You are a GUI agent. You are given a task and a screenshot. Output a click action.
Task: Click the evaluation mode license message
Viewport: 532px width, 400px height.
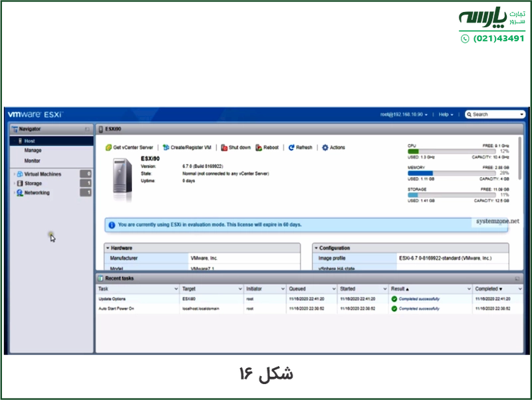tap(209, 225)
